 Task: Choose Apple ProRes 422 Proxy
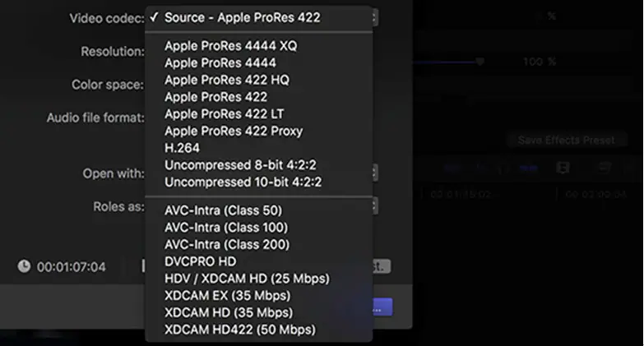234,131
